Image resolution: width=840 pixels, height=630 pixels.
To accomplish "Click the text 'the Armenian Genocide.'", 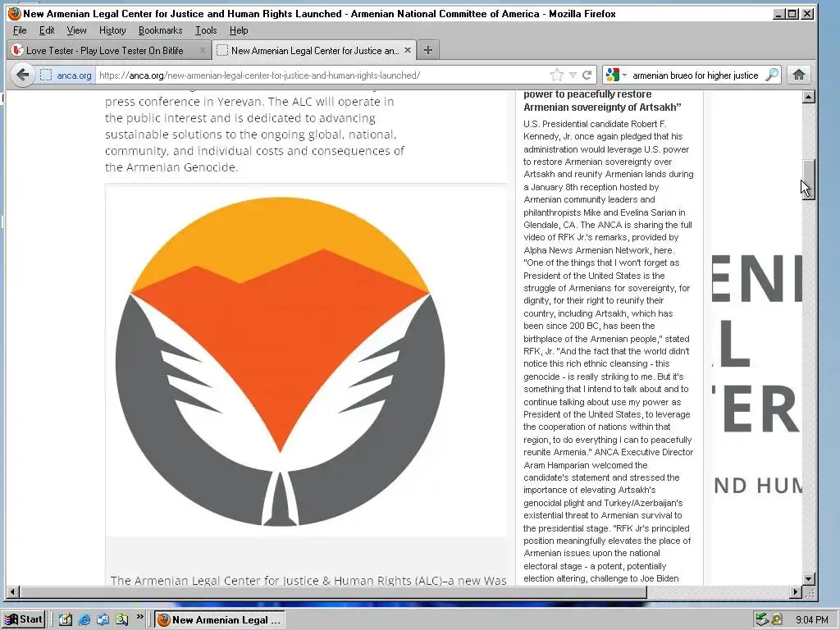I will pos(171,167).
